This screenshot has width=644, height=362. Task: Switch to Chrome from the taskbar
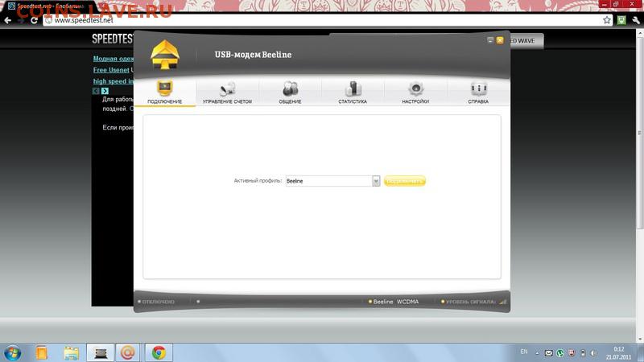tap(159, 353)
